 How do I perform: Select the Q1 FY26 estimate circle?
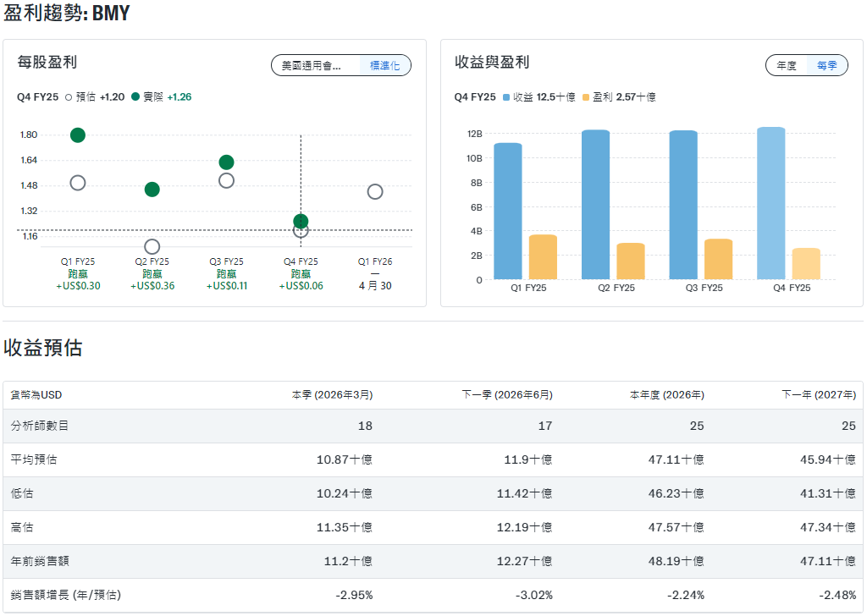point(375,191)
